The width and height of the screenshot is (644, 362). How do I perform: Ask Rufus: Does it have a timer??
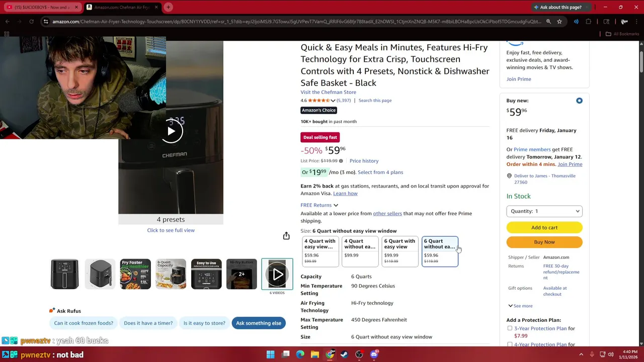[x=148, y=323]
